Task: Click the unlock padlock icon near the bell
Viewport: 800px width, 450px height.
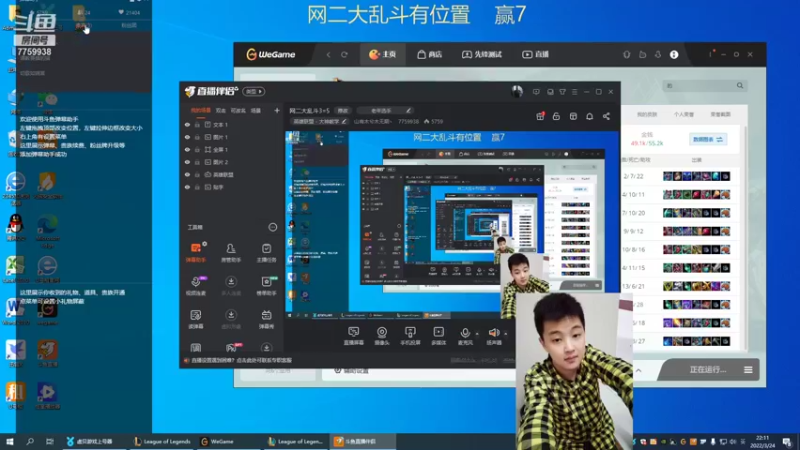Action: click(556, 116)
